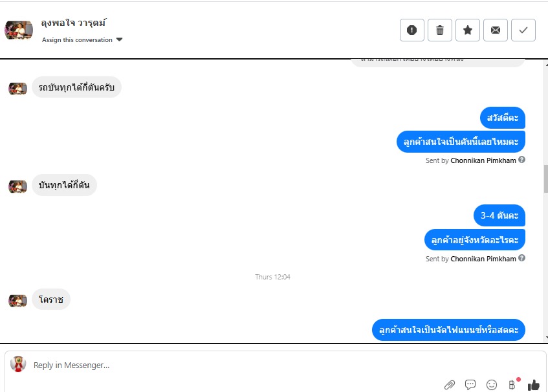
Task: Click Chonnikan Pimkham under 3-4 ตัน message
Action: coord(483,259)
